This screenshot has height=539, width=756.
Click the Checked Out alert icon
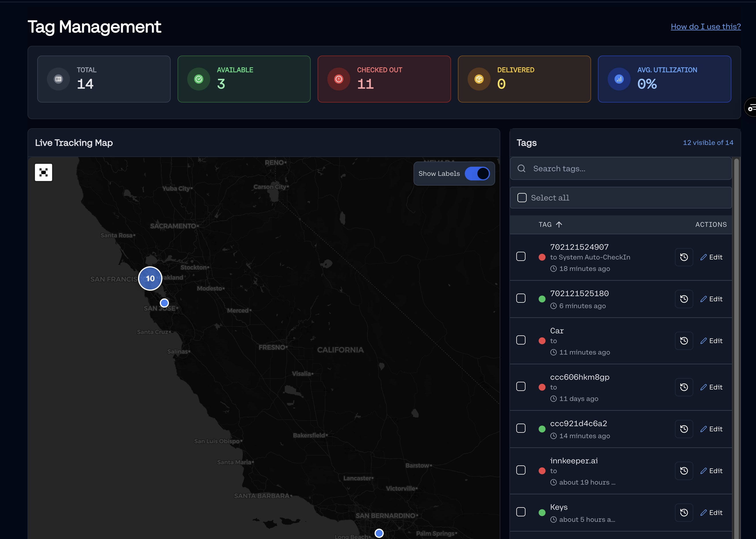tap(339, 79)
